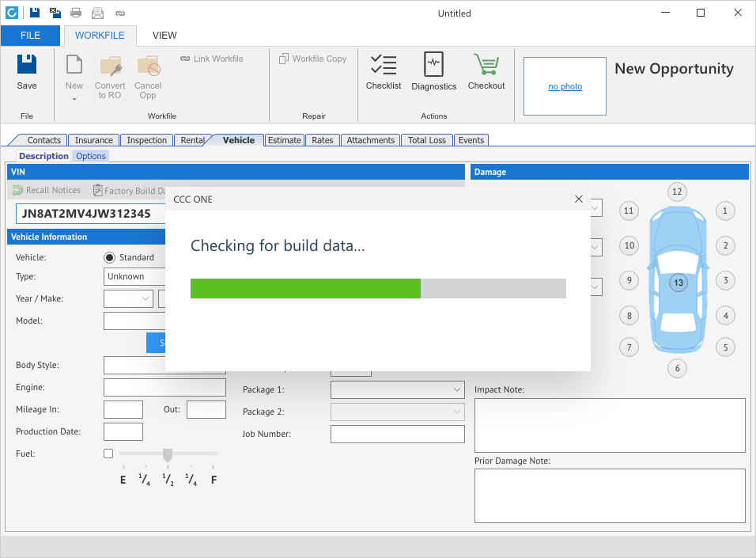Select damage point 8 on the vehicle diagram

coord(629,316)
